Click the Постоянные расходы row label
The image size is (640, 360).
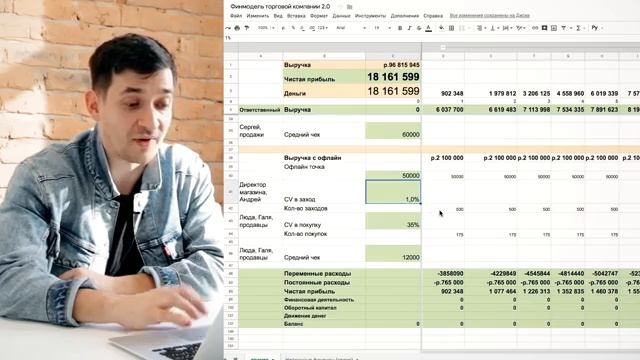pyautogui.click(x=317, y=282)
